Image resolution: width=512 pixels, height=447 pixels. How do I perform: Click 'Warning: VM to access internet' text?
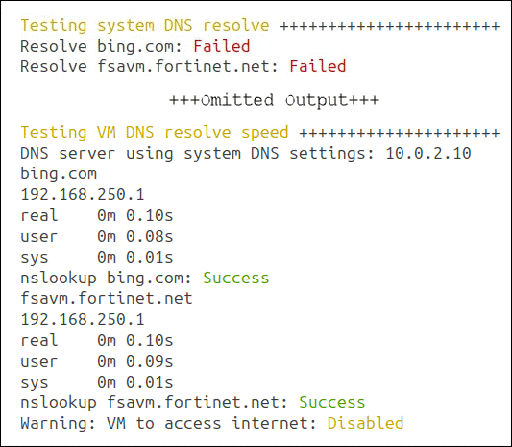[168, 423]
